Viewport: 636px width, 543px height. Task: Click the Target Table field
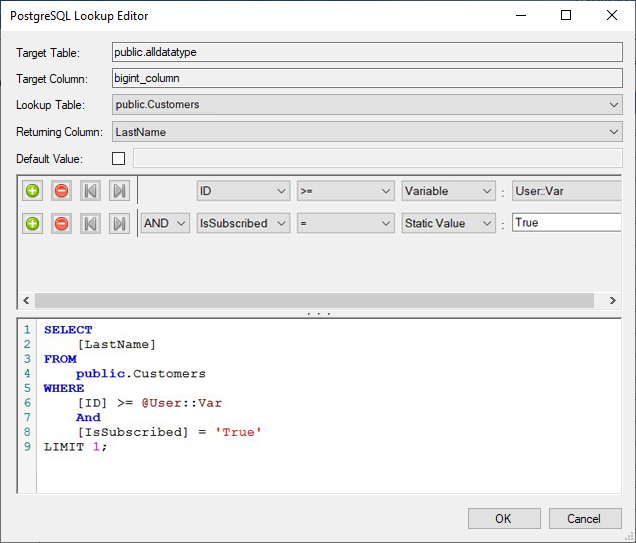367,52
